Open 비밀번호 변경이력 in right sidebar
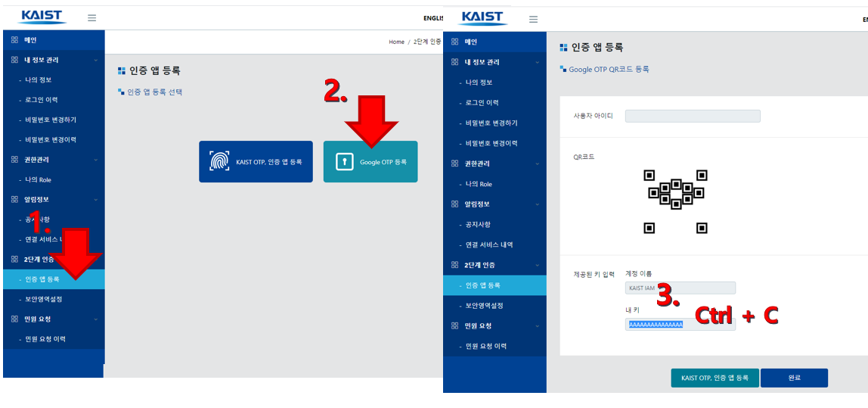The height and width of the screenshot is (408, 868). tap(491, 143)
